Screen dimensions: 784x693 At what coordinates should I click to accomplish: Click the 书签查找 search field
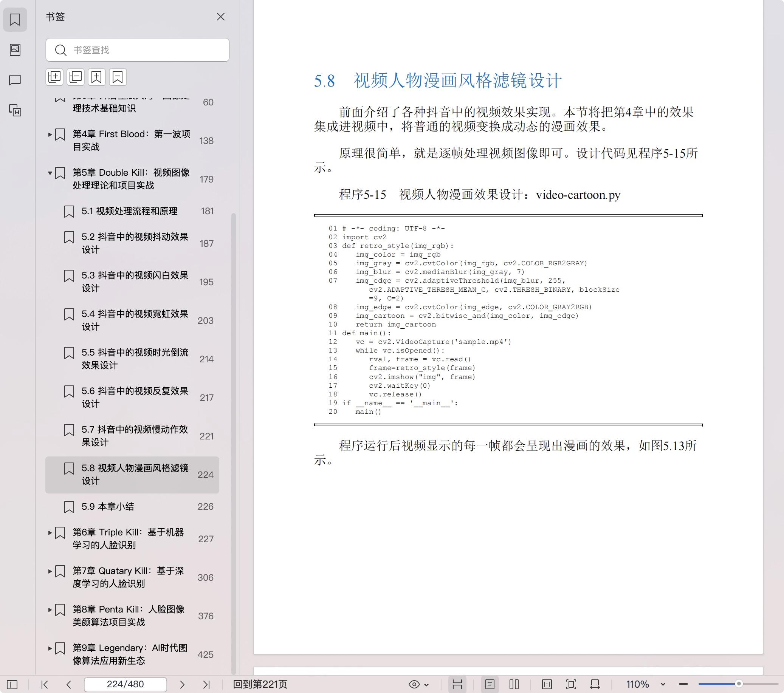pyautogui.click(x=137, y=50)
